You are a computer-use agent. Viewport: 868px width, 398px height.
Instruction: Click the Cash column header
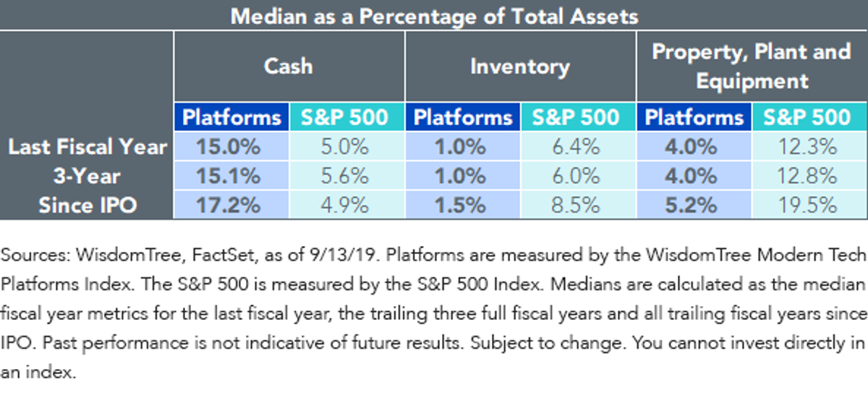click(288, 66)
